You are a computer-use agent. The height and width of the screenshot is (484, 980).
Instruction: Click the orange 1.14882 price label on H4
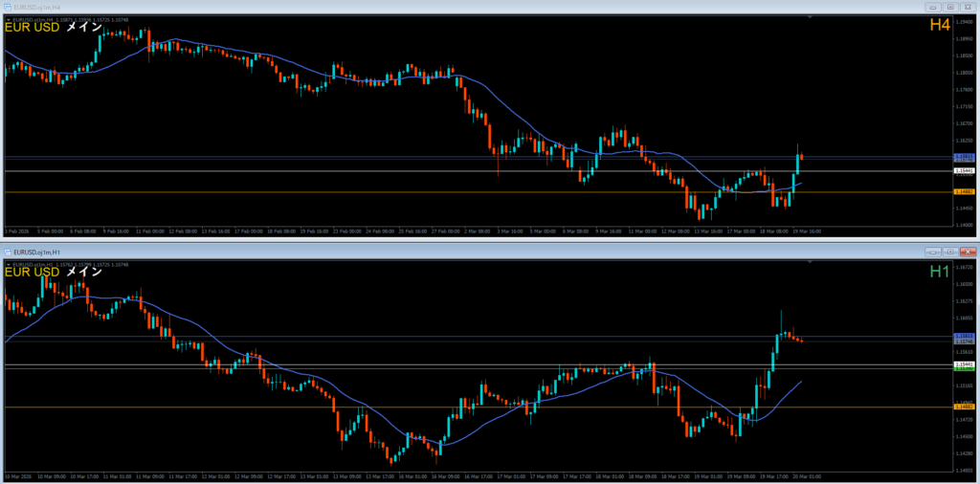point(965,192)
